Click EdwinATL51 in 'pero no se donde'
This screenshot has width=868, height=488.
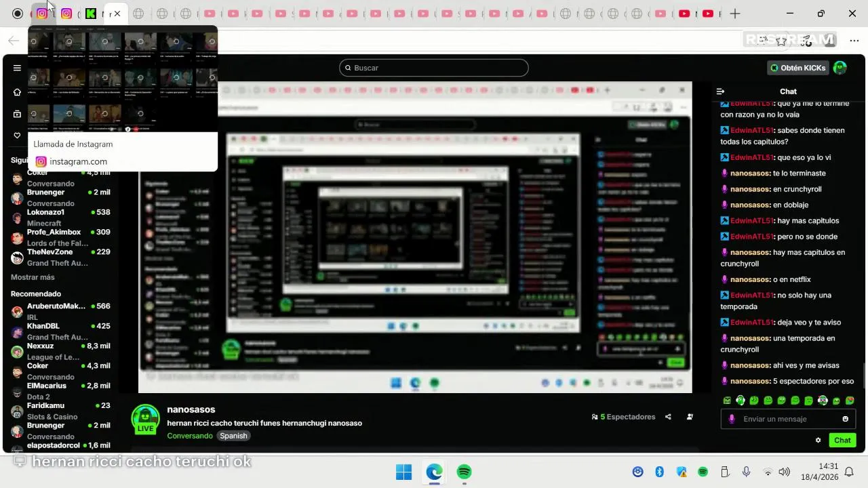point(751,237)
